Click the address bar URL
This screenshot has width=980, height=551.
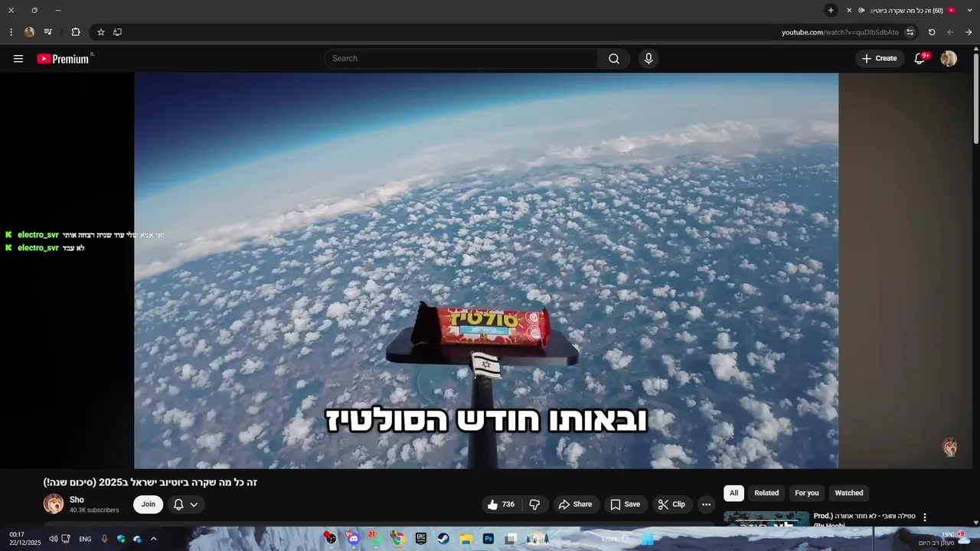pyautogui.click(x=840, y=32)
